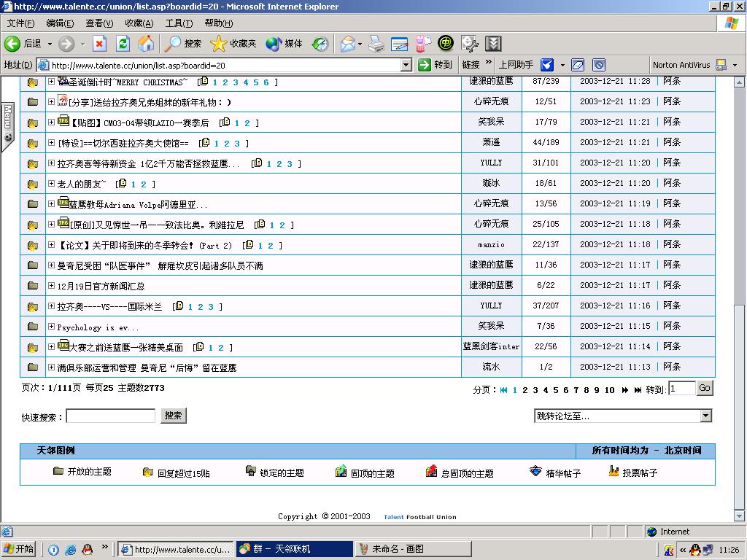Click the Windows 开始 Start button
The width and height of the screenshot is (747, 560).
20,549
